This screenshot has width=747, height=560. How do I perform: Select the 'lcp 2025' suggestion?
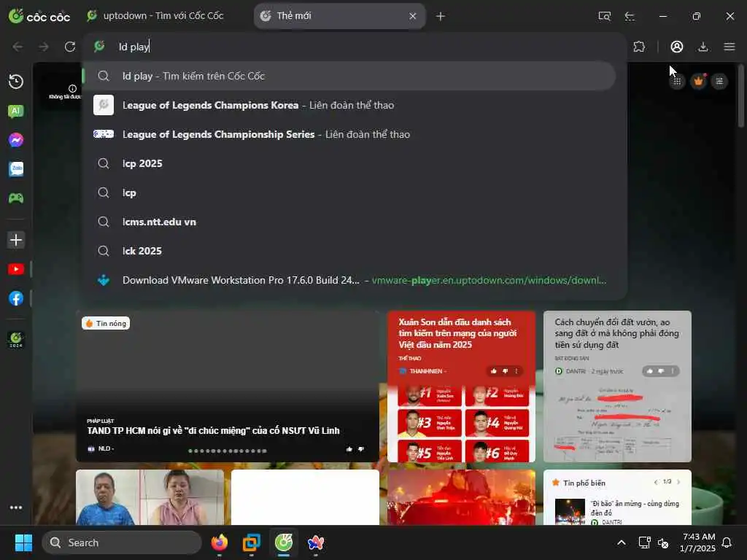[x=349, y=163]
